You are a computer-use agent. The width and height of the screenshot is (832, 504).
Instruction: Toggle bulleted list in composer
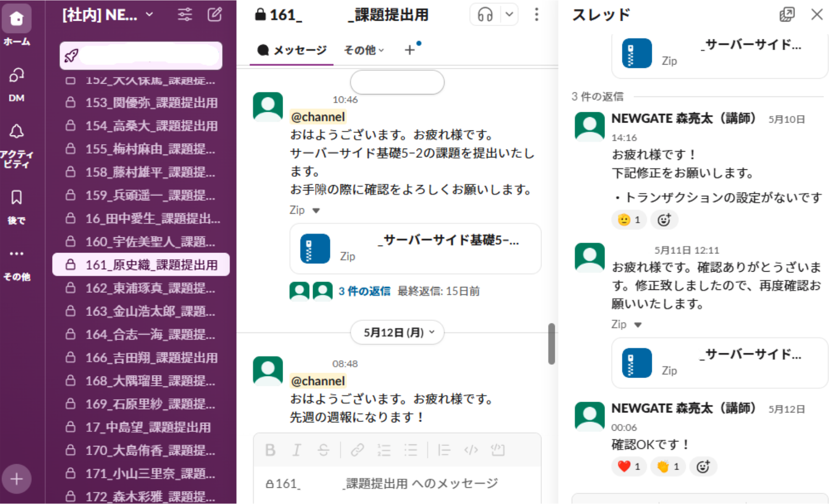[x=411, y=450]
